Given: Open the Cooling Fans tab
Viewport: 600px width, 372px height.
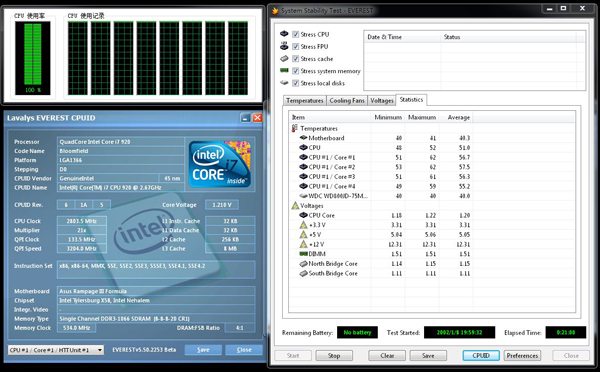Looking at the screenshot, I should coord(347,101).
